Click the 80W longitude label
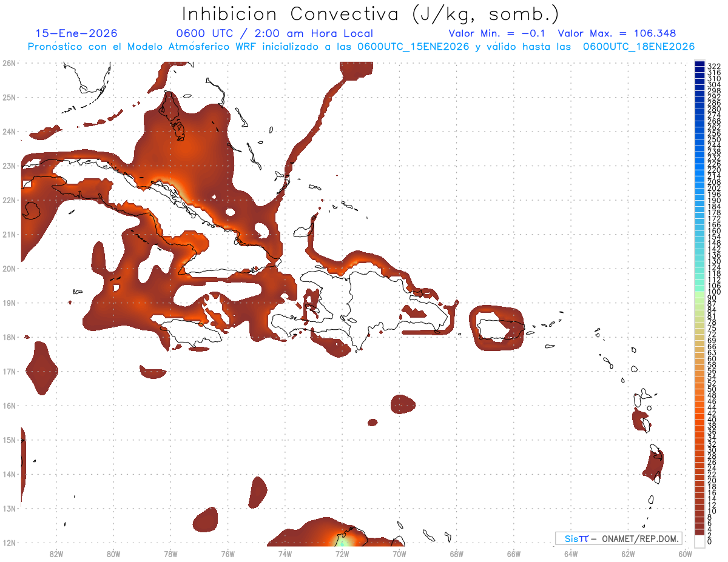Screen dimensions: 728x562 tap(113, 554)
